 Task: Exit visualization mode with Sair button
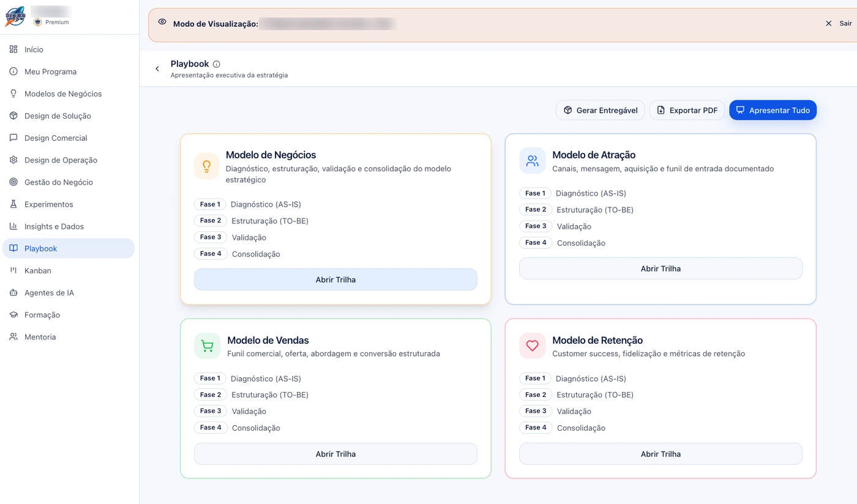click(839, 23)
